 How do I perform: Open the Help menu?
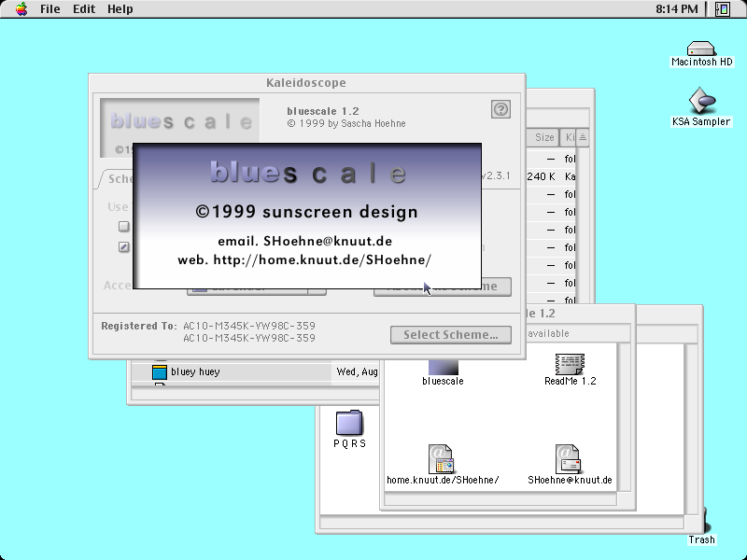[x=120, y=9]
